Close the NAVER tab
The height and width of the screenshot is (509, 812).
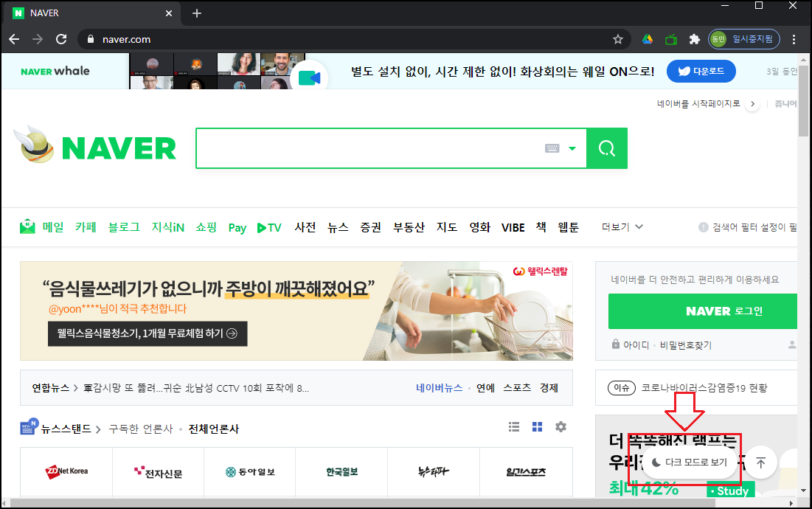click(169, 13)
